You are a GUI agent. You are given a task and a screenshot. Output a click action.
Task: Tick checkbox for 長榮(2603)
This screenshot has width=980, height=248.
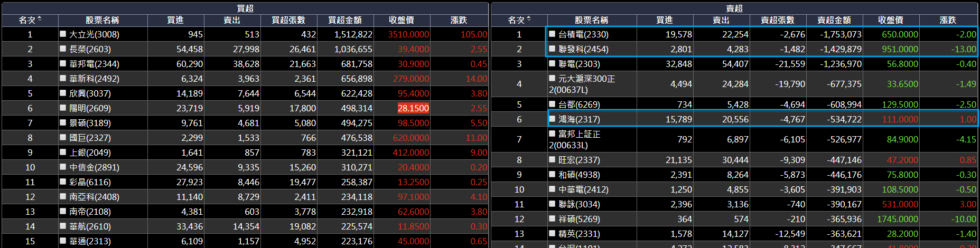[63, 49]
